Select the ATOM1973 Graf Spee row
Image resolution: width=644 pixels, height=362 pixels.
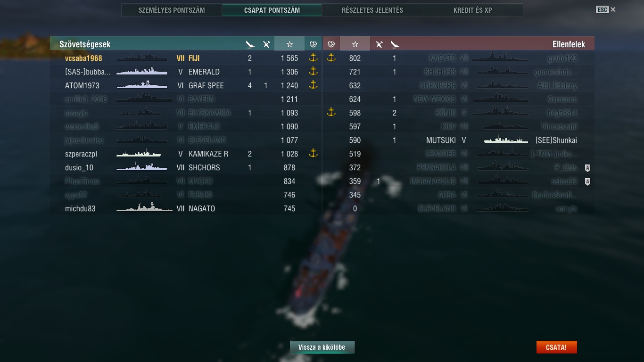(x=186, y=85)
